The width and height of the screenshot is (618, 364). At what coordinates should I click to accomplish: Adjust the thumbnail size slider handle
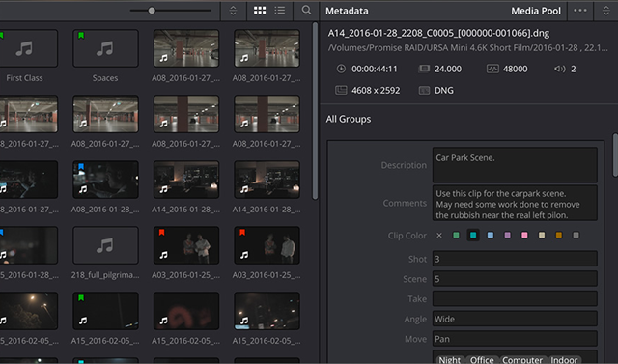[152, 11]
